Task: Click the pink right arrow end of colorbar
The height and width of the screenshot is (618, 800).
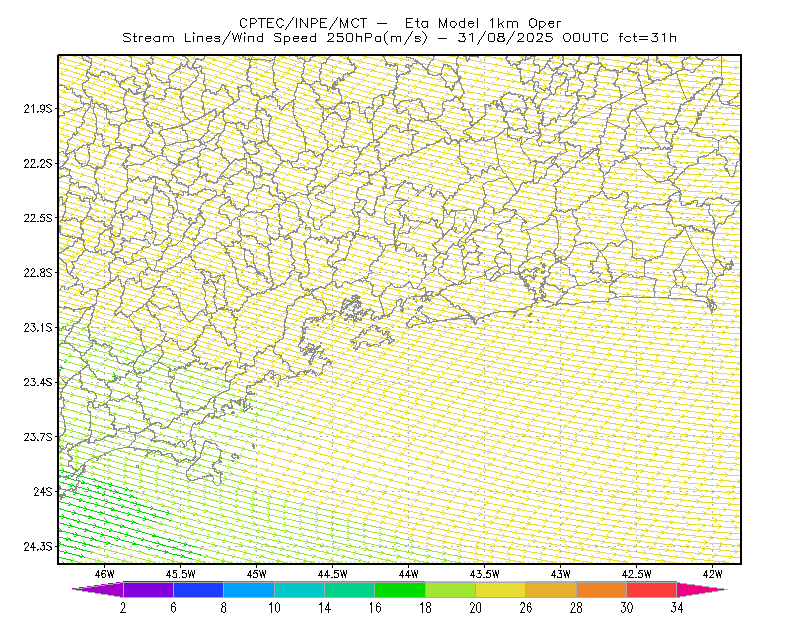Action: pyautogui.click(x=702, y=589)
